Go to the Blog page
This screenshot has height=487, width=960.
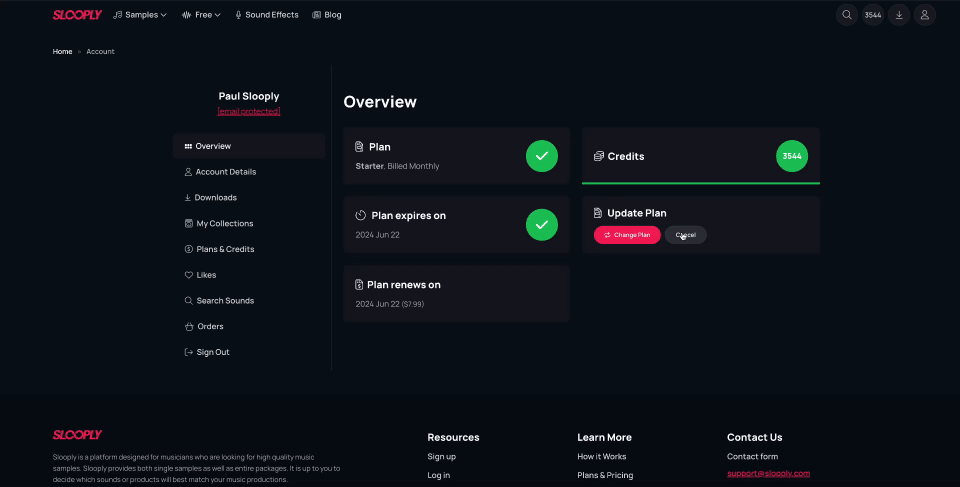point(327,15)
